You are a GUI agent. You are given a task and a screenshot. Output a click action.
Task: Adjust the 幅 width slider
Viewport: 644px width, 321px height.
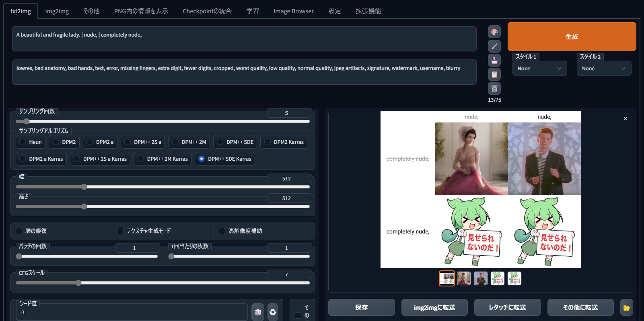tap(163, 187)
